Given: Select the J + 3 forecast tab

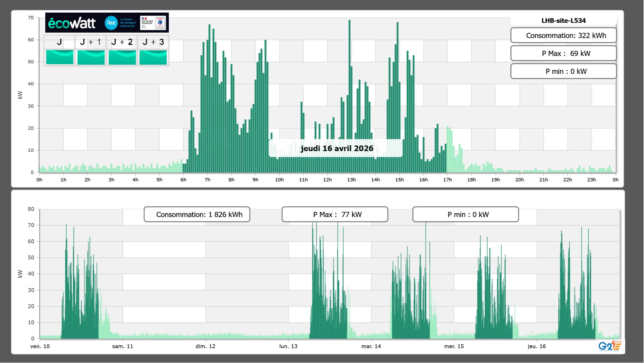Looking at the screenshot, I should [x=153, y=42].
